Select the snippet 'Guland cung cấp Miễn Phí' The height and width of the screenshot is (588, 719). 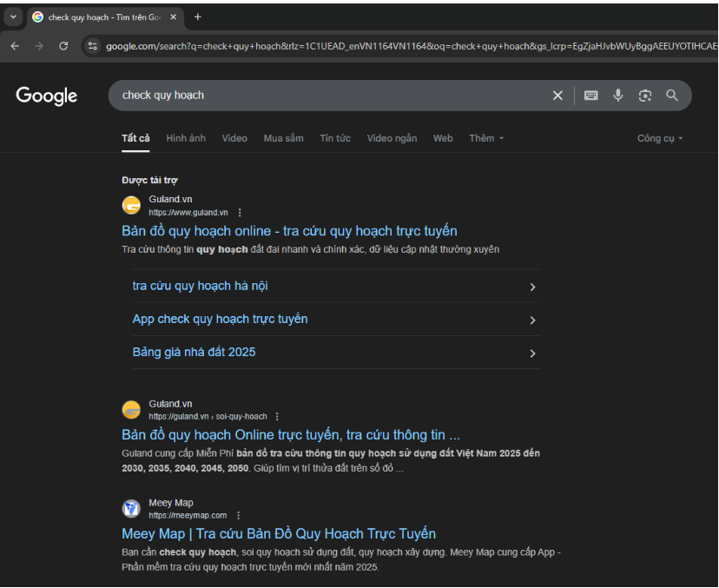(331, 460)
